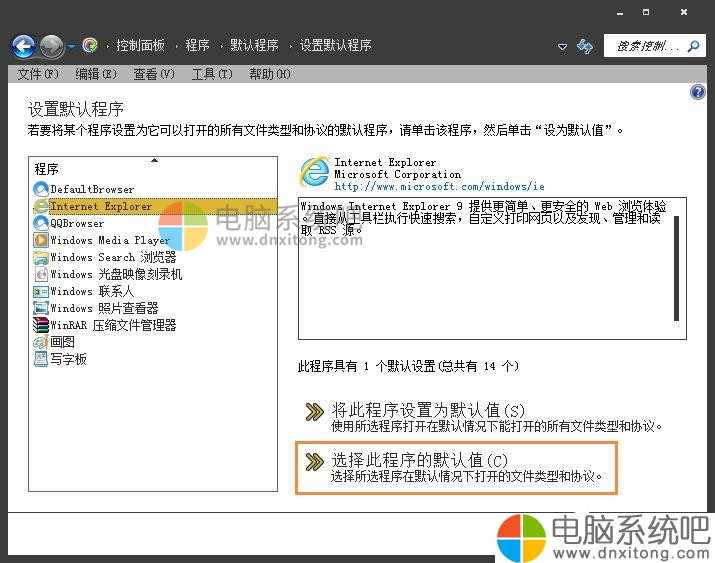Click the DefaultBrowser text entry
The height and width of the screenshot is (563, 715).
92,189
